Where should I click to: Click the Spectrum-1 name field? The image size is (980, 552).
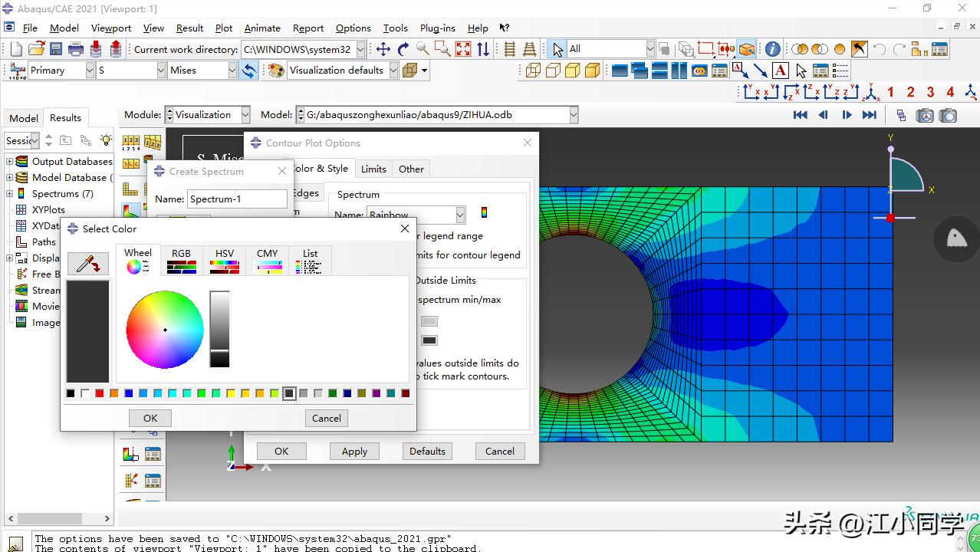point(237,199)
